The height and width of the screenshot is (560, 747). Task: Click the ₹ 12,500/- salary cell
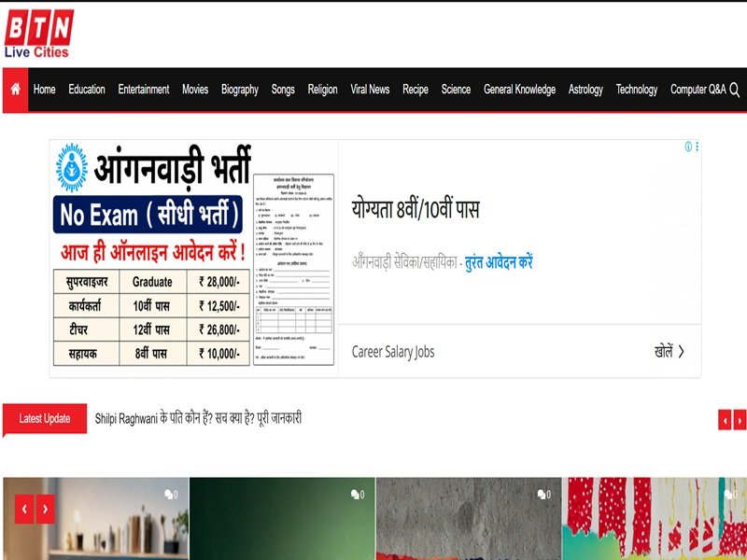[218, 306]
